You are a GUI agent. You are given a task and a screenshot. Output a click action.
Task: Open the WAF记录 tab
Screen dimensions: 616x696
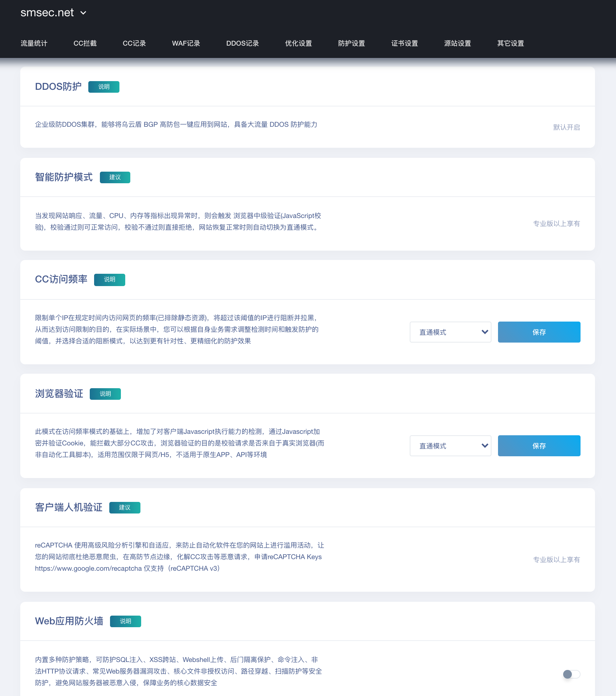(186, 43)
